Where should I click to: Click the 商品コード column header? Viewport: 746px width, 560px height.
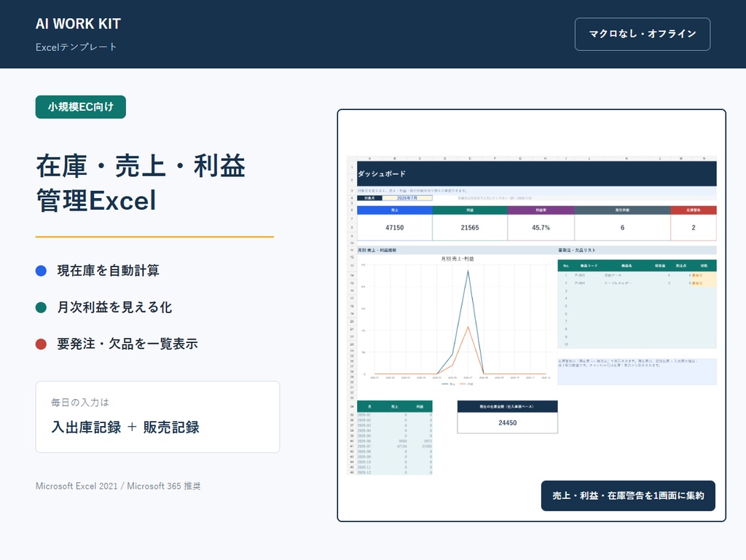(x=589, y=266)
